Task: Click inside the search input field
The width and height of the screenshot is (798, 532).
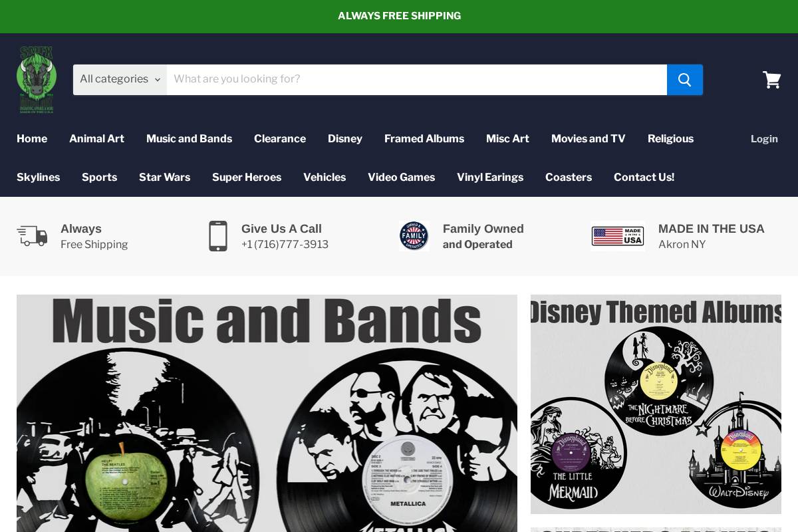Action: point(417,79)
